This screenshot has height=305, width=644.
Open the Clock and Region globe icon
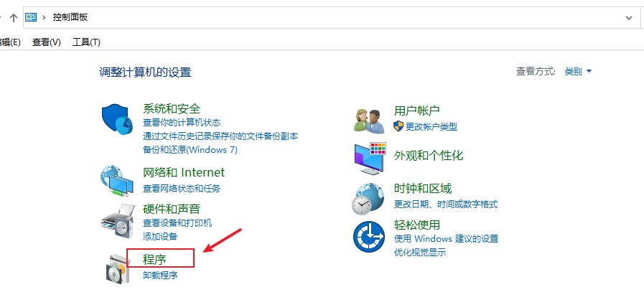[x=368, y=198]
